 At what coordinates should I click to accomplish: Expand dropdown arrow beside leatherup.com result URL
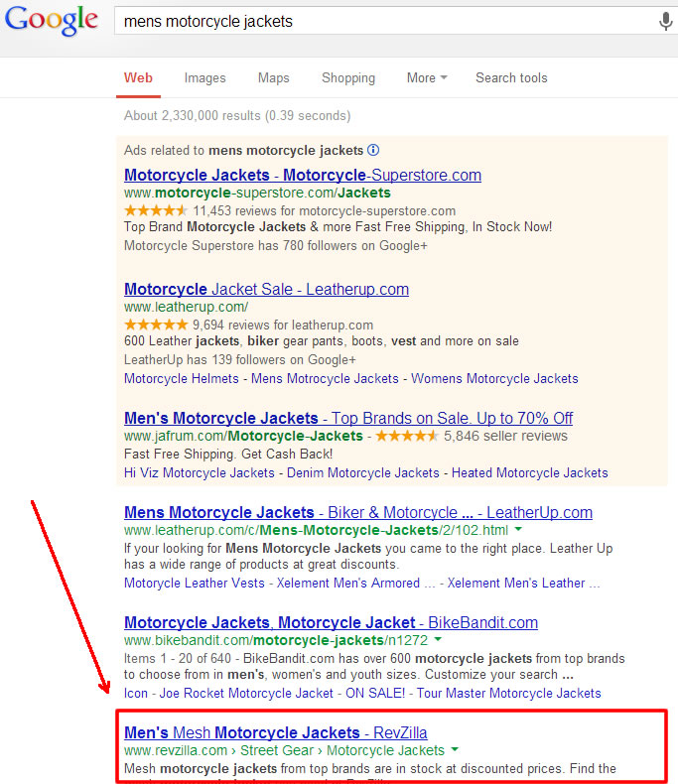click(518, 529)
